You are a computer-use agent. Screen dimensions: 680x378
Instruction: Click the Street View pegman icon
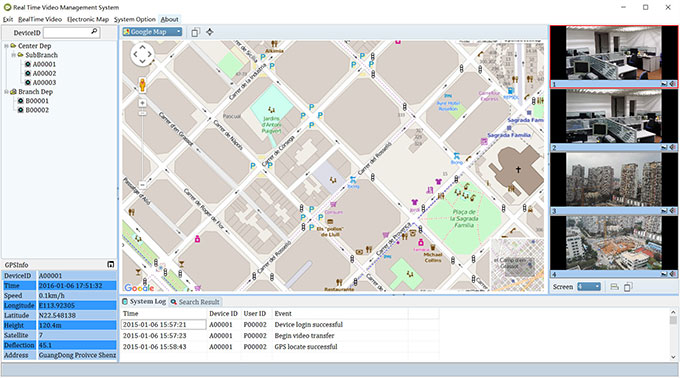coord(142,85)
